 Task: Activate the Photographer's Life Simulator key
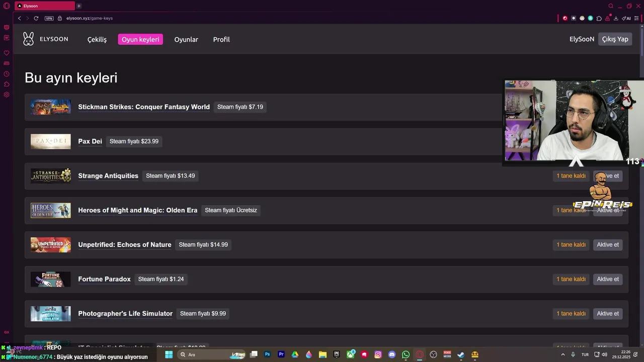coord(608,314)
